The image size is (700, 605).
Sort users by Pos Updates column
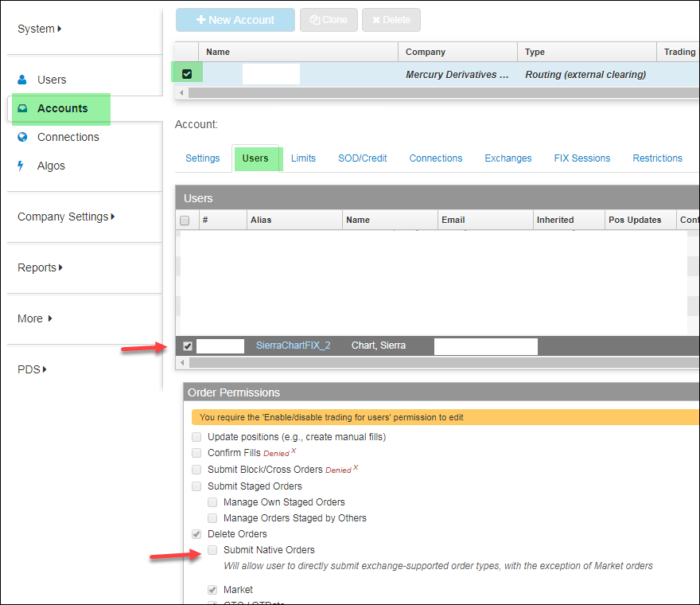click(x=640, y=220)
